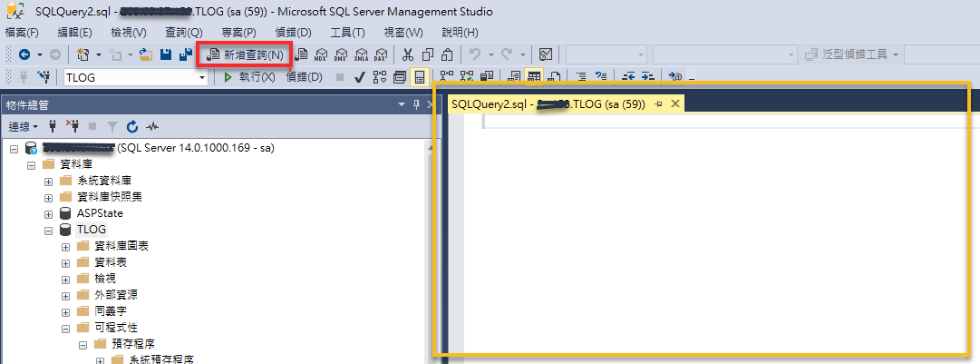Expand the ASPState database node
The image size is (980, 364).
point(48,214)
